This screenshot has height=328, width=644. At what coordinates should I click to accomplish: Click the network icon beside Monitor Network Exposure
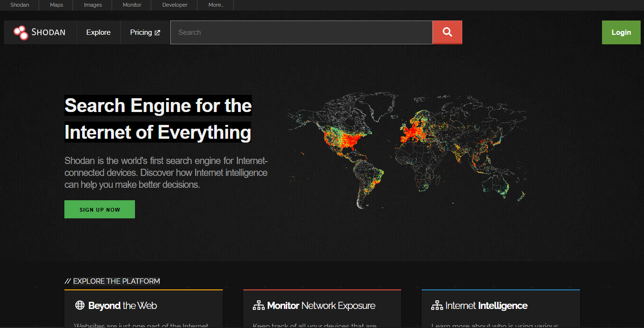tap(259, 306)
